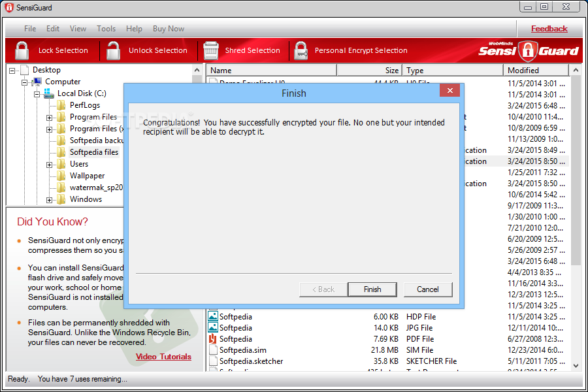
Task: Expand the Windows folder node
Action: coord(49,200)
